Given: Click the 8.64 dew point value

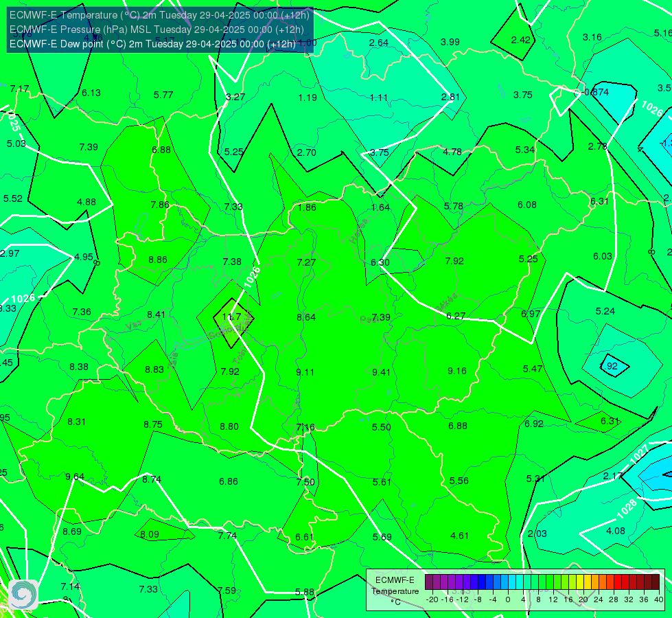Looking at the screenshot, I should (306, 317).
